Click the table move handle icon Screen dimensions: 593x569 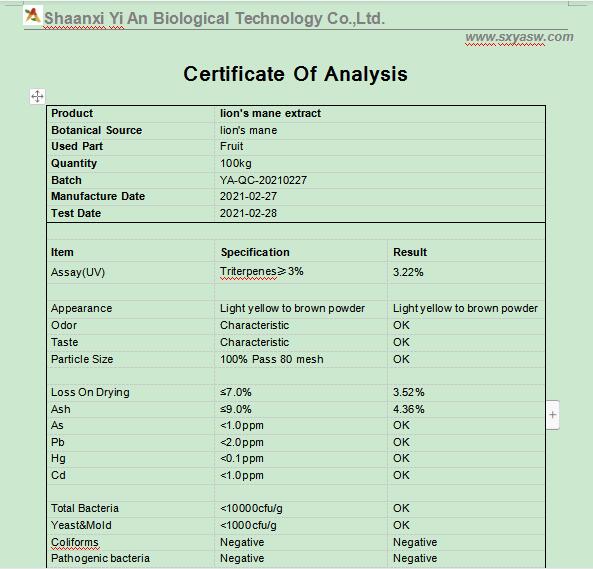pos(37,96)
